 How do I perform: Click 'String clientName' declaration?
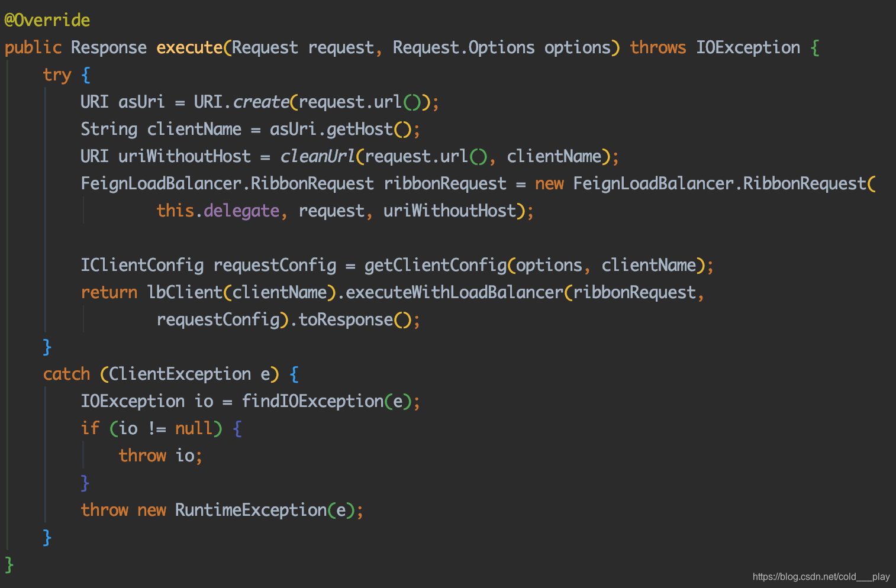161,130
